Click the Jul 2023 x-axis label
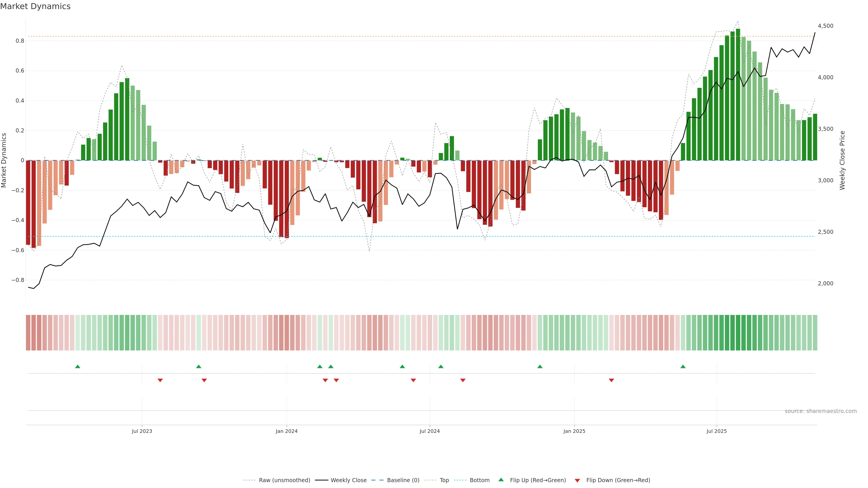This screenshot has width=868, height=488. click(142, 431)
